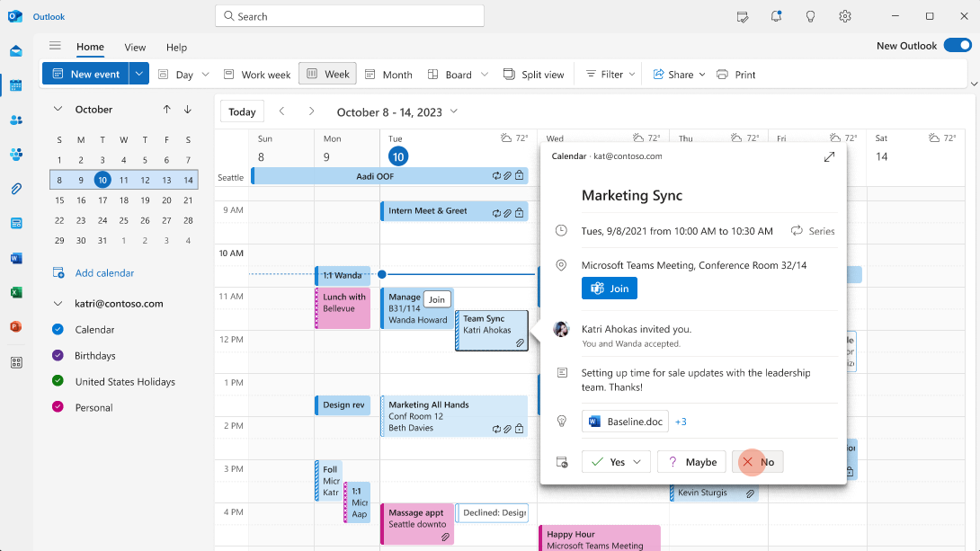The height and width of the screenshot is (551, 980).
Task: Click the Search input field
Action: tap(350, 16)
